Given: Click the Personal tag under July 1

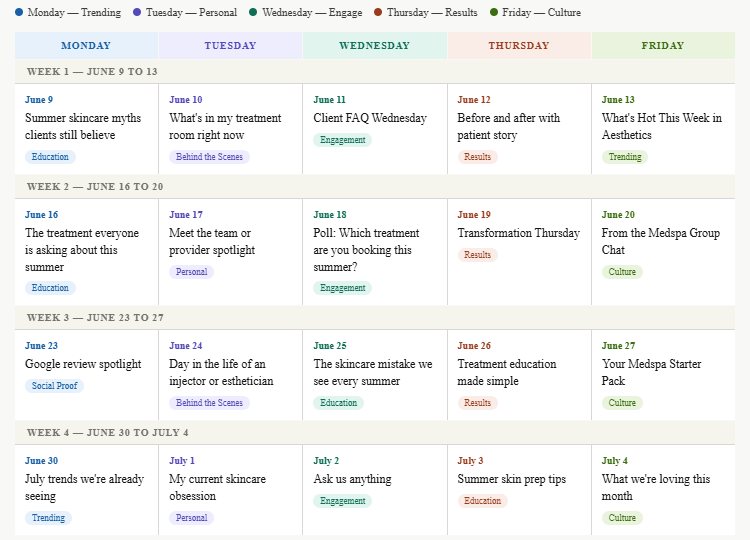Looking at the screenshot, I should coord(191,518).
